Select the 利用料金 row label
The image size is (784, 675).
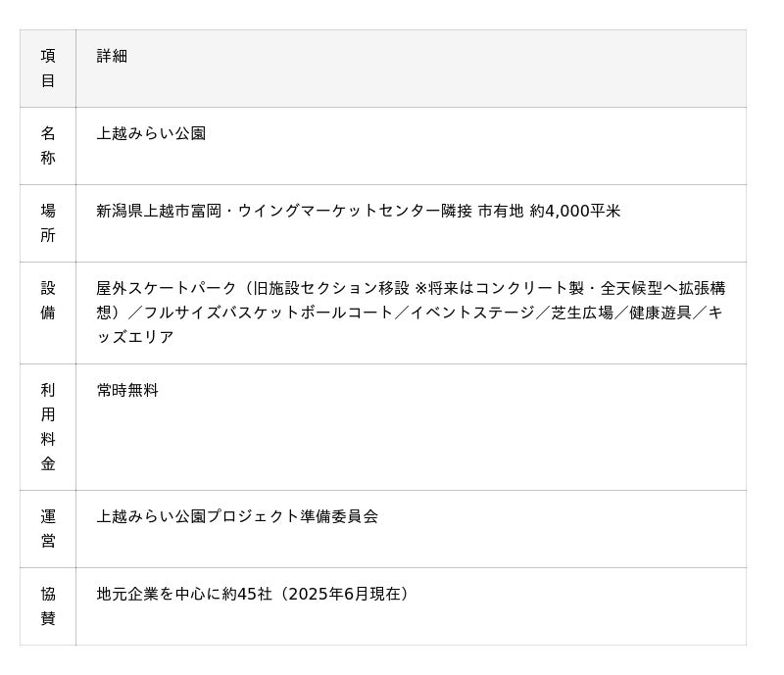[48, 426]
